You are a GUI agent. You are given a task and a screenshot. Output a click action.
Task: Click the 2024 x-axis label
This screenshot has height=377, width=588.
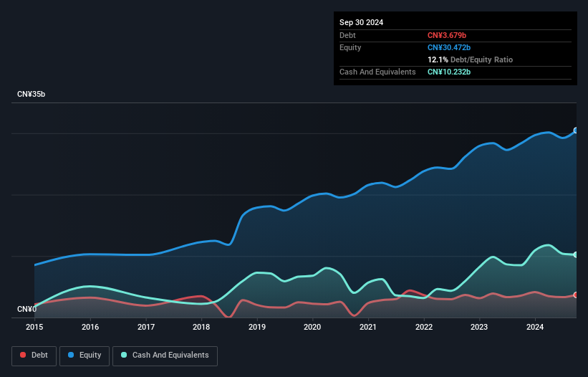pos(535,327)
